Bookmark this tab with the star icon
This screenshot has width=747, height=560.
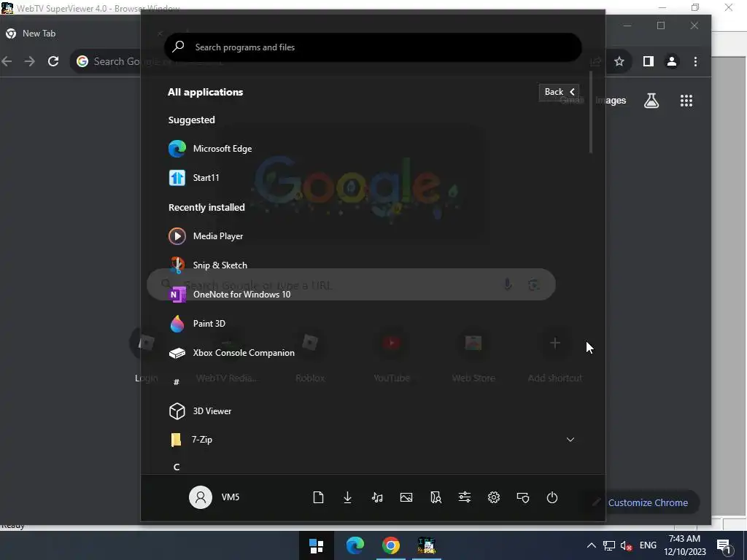[x=619, y=61]
